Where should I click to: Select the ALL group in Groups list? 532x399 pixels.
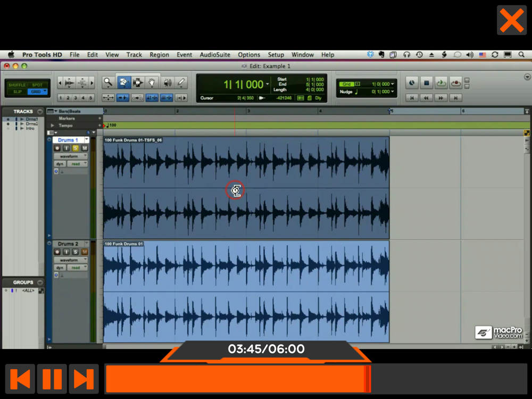pos(29,291)
